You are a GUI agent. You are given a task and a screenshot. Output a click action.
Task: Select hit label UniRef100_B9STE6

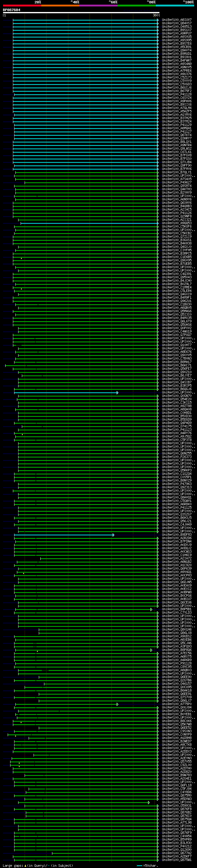click(176, 43)
